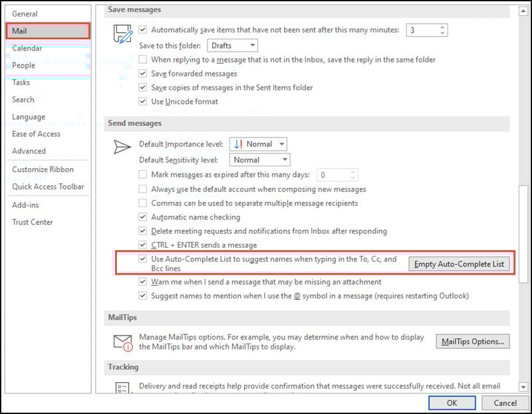Viewport: 532px width, 414px height.
Task: Toggle automatically save unsent items checkbox
Action: [x=143, y=29]
